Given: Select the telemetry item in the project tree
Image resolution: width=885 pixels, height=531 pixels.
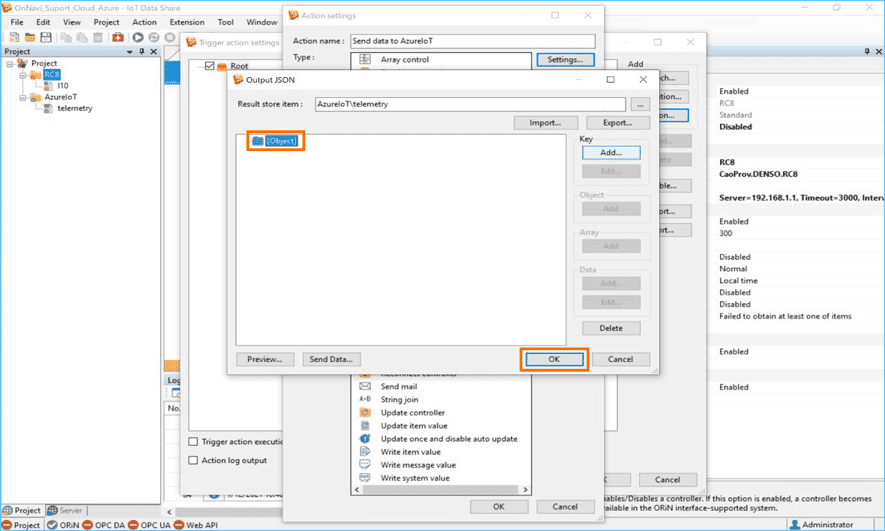Looking at the screenshot, I should [x=75, y=108].
